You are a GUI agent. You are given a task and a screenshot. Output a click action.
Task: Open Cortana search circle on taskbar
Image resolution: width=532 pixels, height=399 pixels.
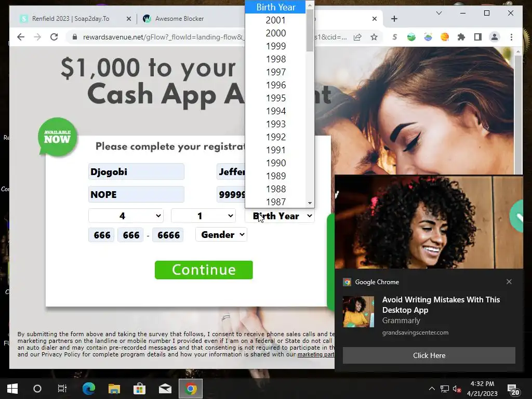37,389
